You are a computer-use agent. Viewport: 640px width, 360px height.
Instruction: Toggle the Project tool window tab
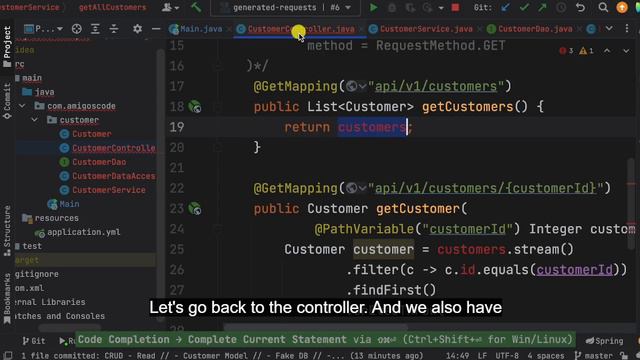7,47
